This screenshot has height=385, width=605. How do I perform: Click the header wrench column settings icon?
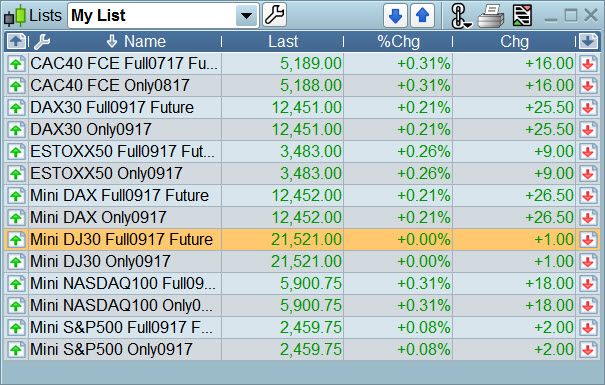[42, 42]
